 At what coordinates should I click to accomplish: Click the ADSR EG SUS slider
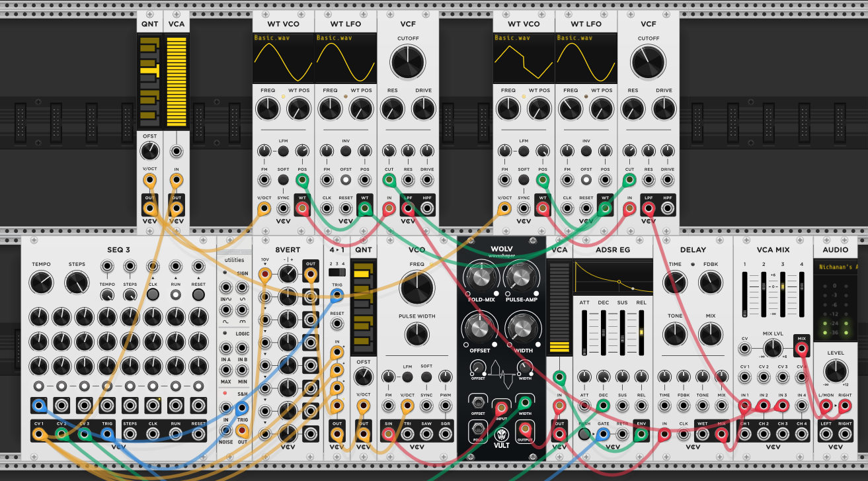622,334
